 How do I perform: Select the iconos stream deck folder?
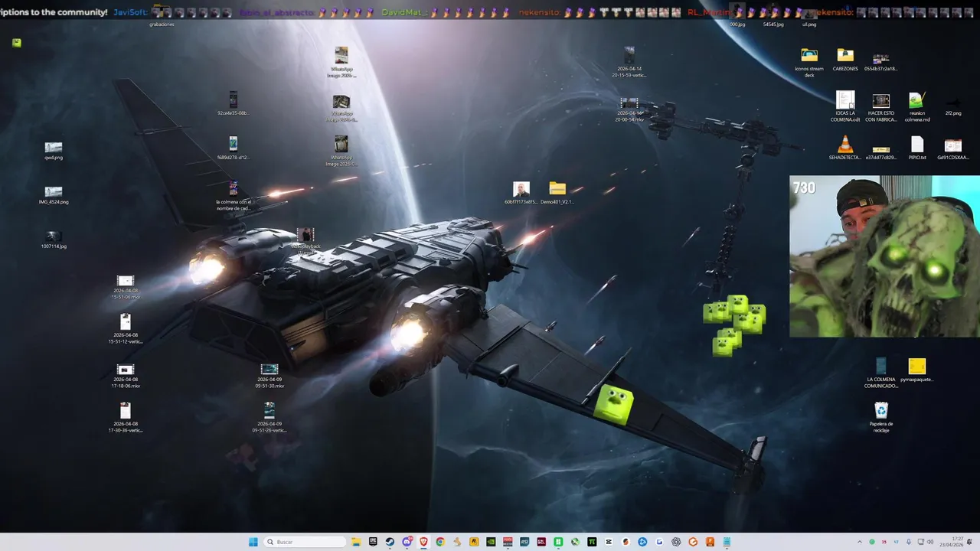point(809,62)
